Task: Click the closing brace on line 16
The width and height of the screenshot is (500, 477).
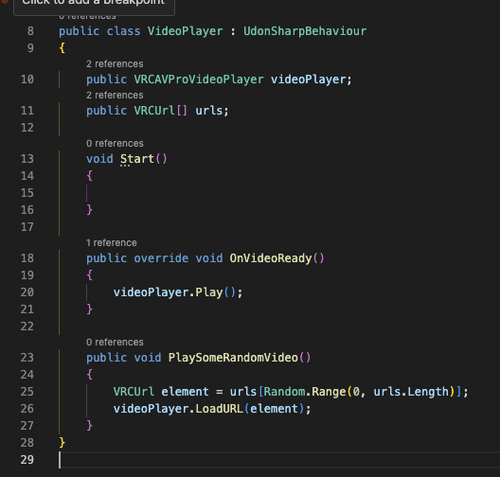Action: click(89, 210)
